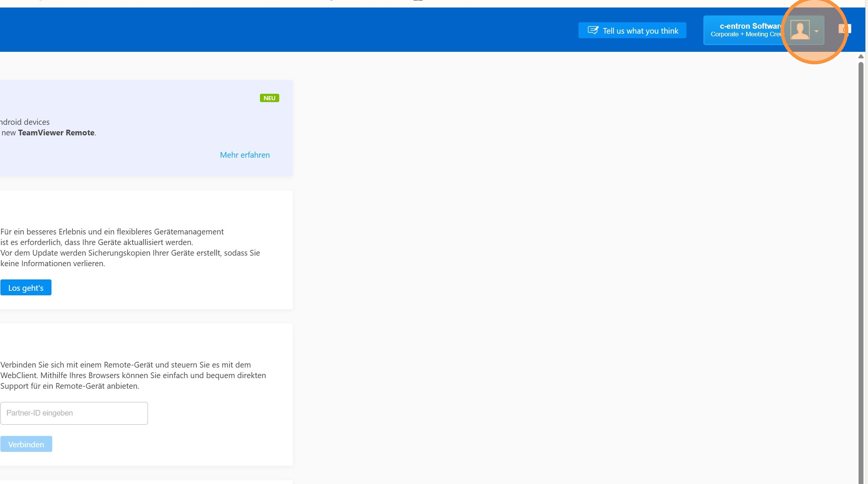Open the 'Mehr erfahren' link
868x484 pixels.
[245, 155]
